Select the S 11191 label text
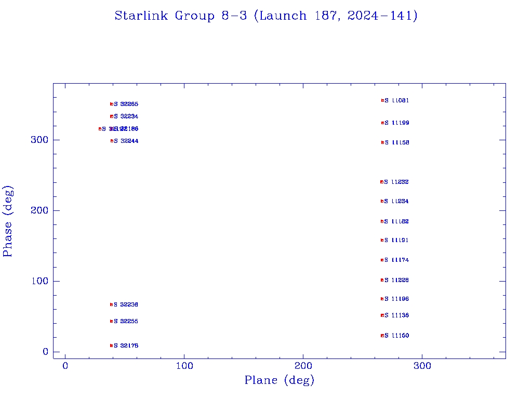The image size is (532, 399). pyautogui.click(x=396, y=240)
